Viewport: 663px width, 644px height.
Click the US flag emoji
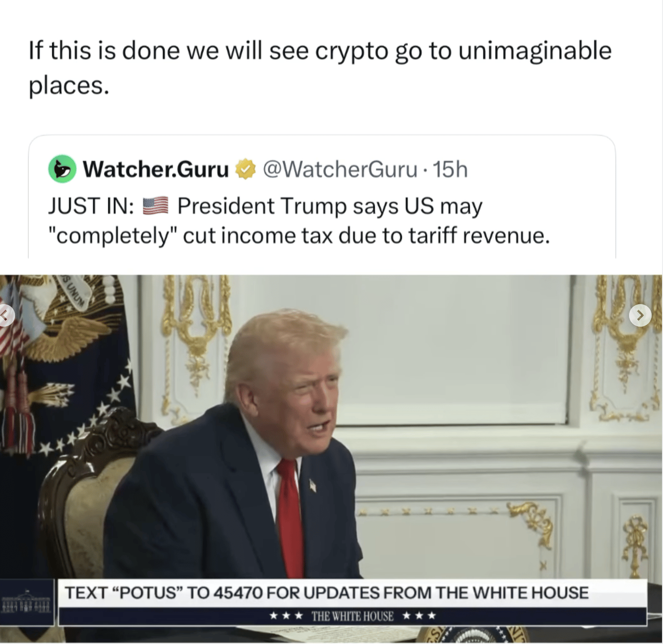pyautogui.click(x=155, y=206)
